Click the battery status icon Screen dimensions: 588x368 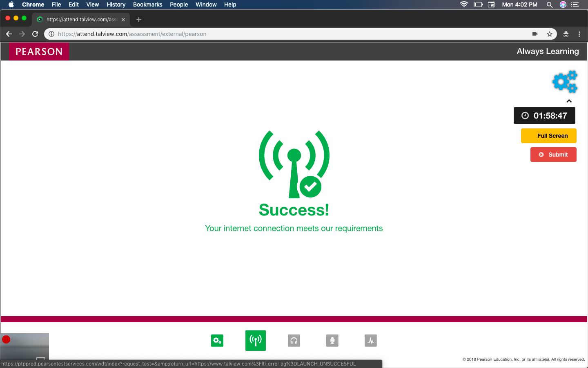(478, 4)
